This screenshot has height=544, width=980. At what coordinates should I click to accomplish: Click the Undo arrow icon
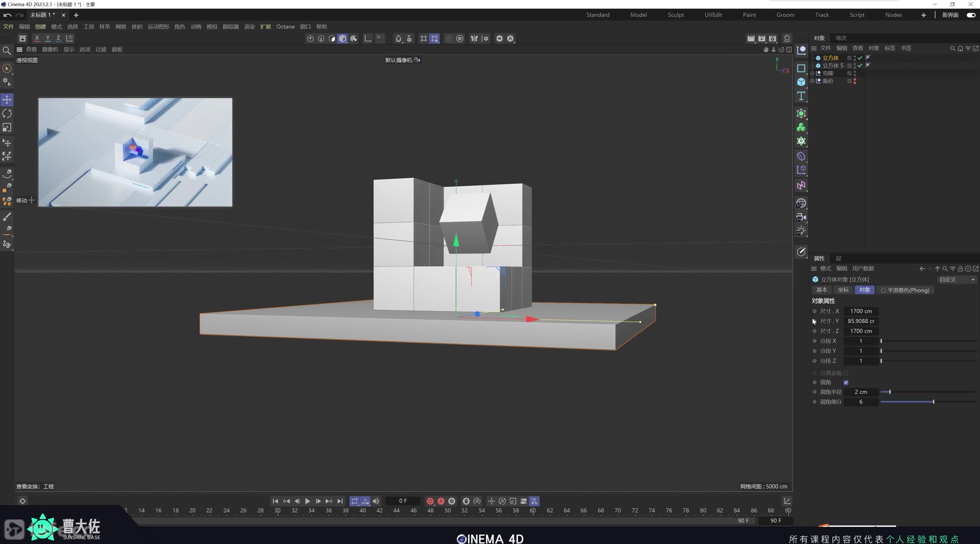click(7, 15)
